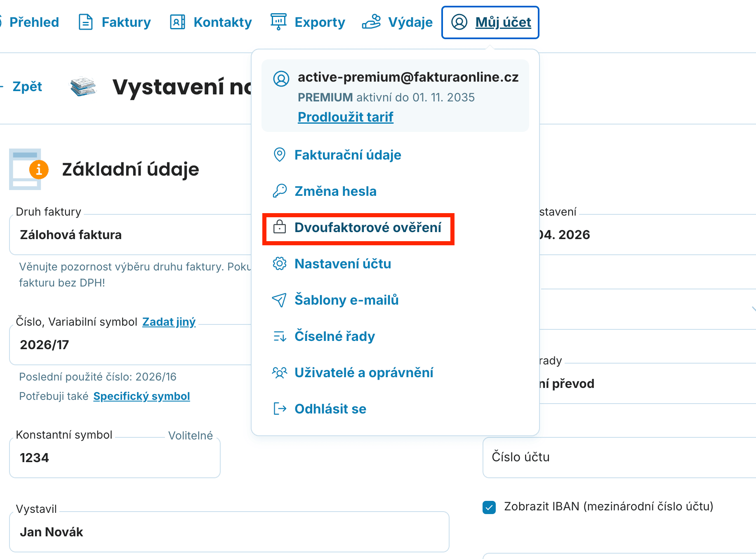756x559 pixels.
Task: Open the Faktury document icon
Action: click(85, 22)
